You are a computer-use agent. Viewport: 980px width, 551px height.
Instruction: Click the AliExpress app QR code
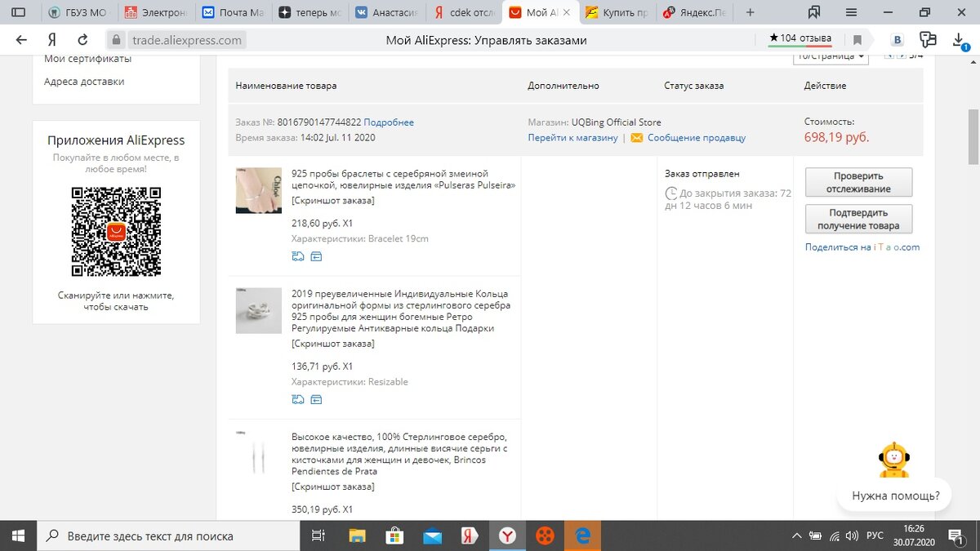click(116, 232)
